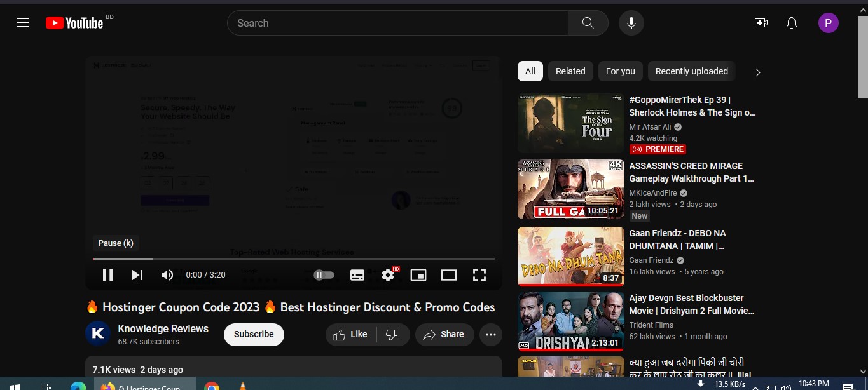868x390 pixels.
Task: Click the 68.7K subscribers text
Action: coord(149,342)
